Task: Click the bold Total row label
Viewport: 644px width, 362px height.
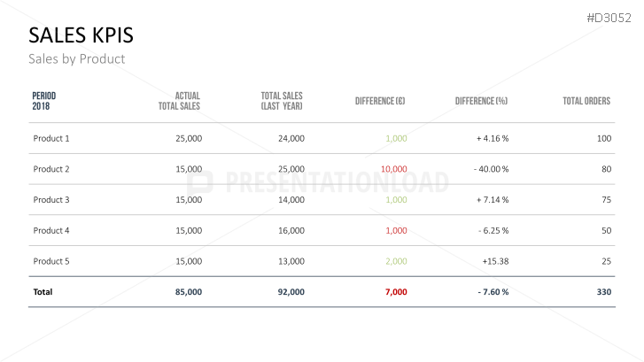Action: 43,292
